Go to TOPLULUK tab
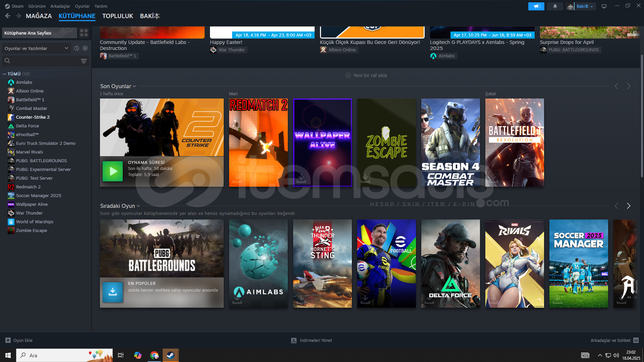The image size is (644, 362). pos(118,16)
